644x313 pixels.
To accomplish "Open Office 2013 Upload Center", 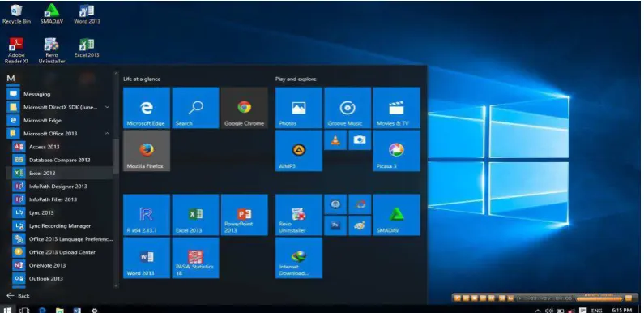I will (x=60, y=252).
